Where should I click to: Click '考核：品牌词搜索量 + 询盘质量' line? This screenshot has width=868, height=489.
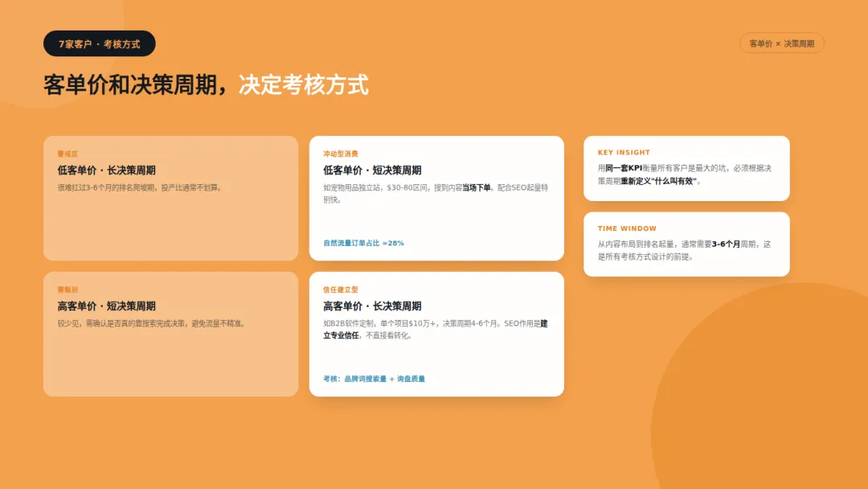tap(375, 379)
